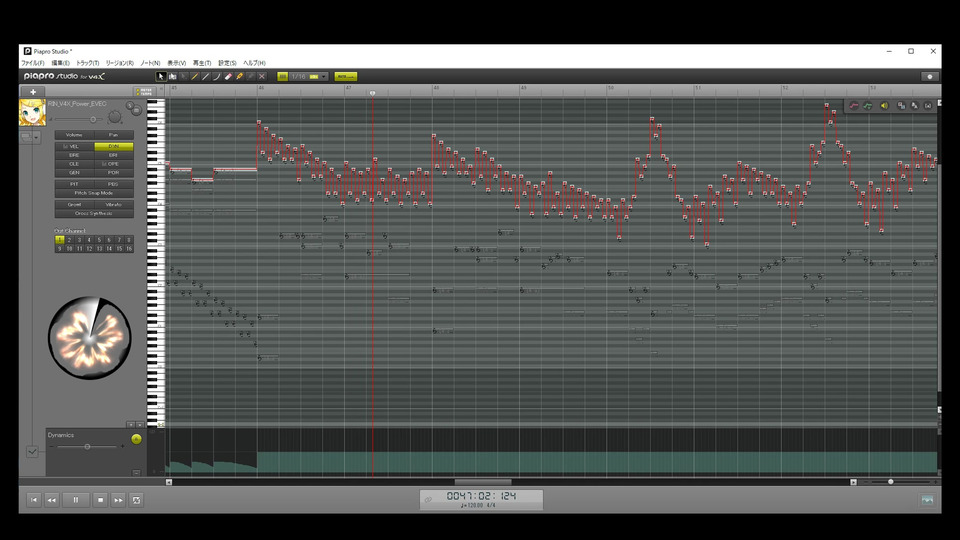Stop playback
The image size is (960, 540).
pyautogui.click(x=100, y=500)
